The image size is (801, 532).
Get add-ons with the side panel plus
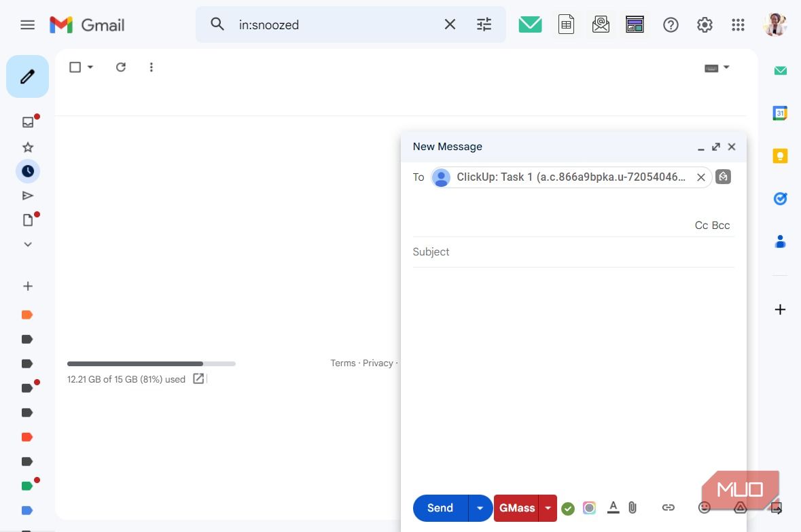pyautogui.click(x=780, y=310)
